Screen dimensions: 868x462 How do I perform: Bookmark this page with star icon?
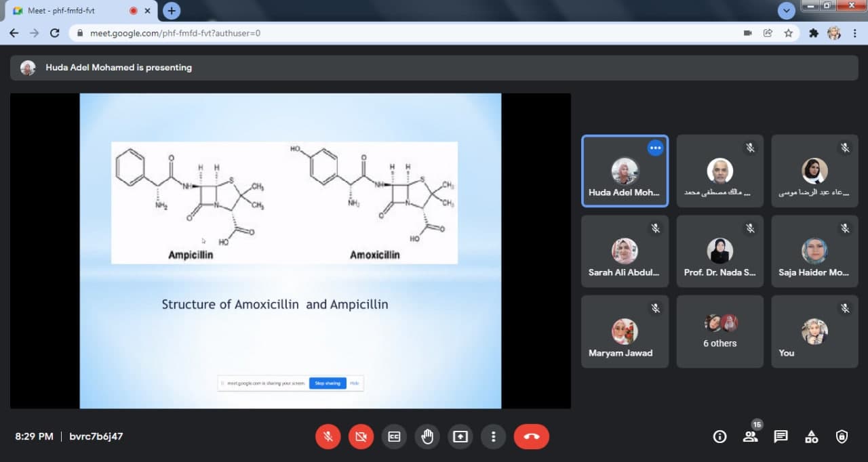(x=788, y=33)
